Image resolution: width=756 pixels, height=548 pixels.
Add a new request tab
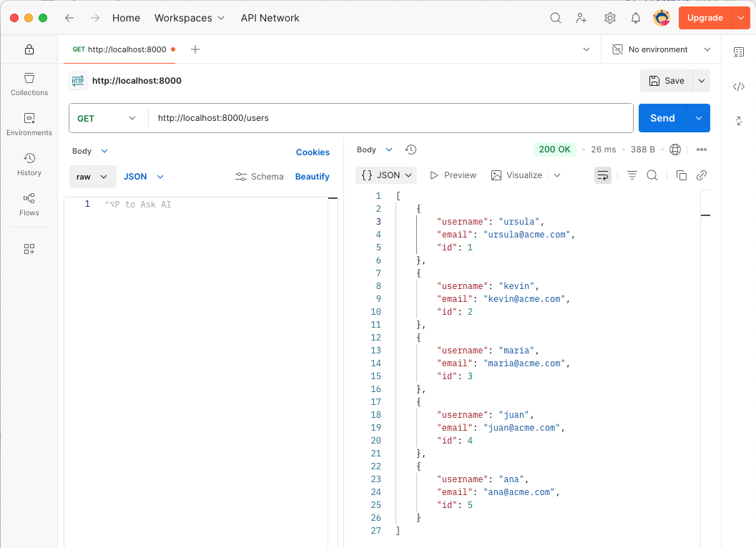coord(195,49)
